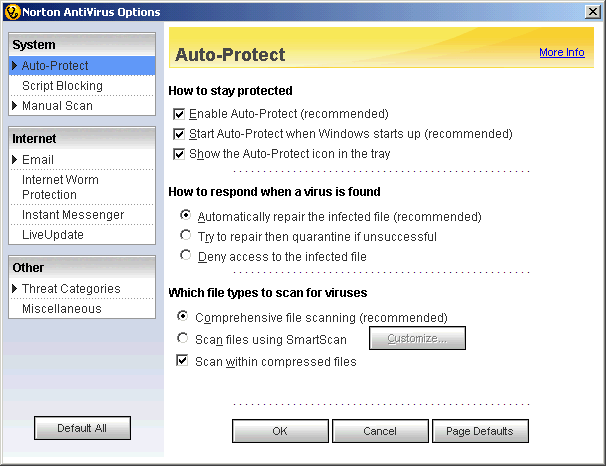Viewport: 606px width, 466px height.
Task: Select Try to repair then quarantine option
Action: 186,236
